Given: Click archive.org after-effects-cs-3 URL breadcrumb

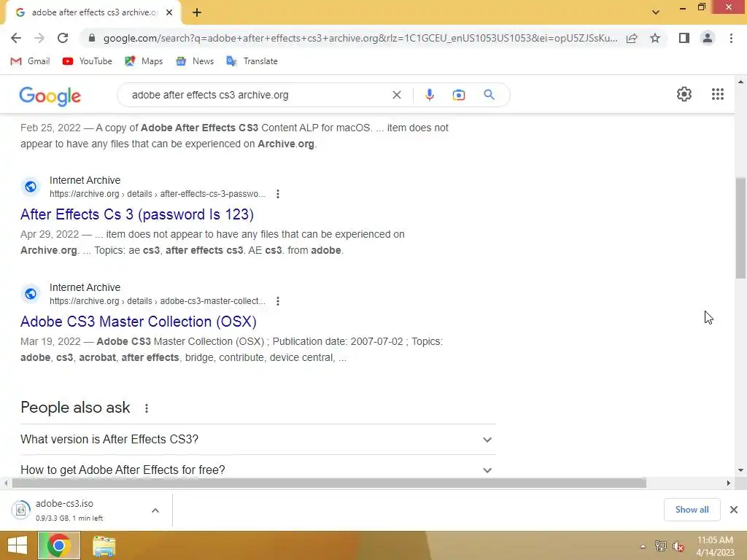Looking at the screenshot, I should (x=158, y=194).
